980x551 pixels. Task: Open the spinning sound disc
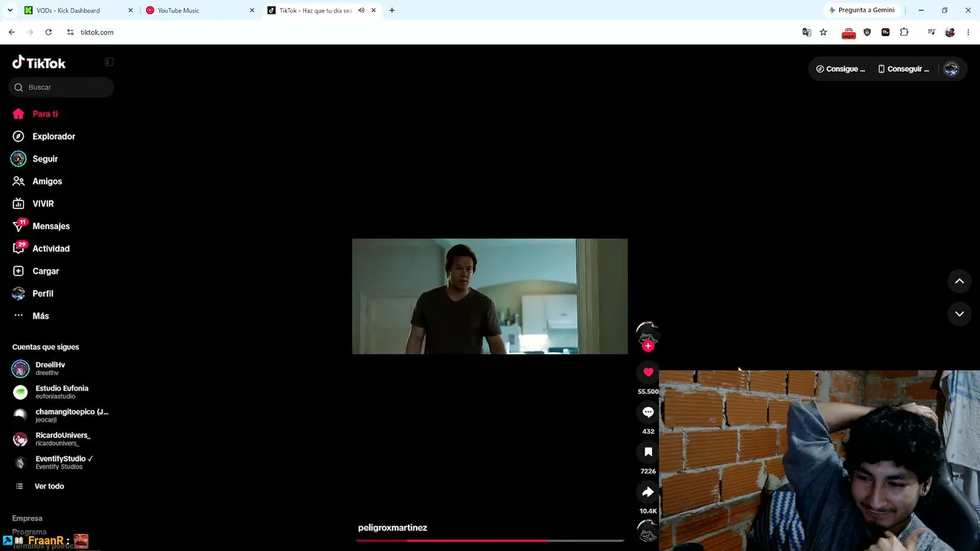click(x=648, y=531)
